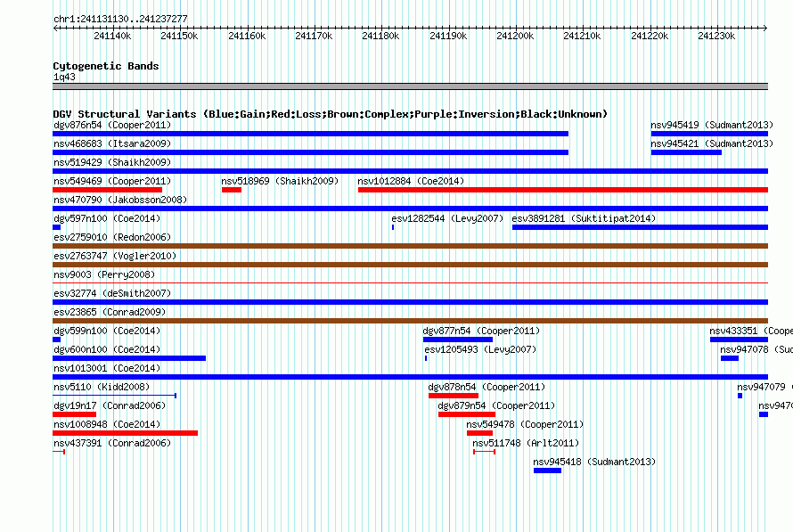Open nsv9003 (Perry2008) label
793x532 pixels.
pos(104,274)
